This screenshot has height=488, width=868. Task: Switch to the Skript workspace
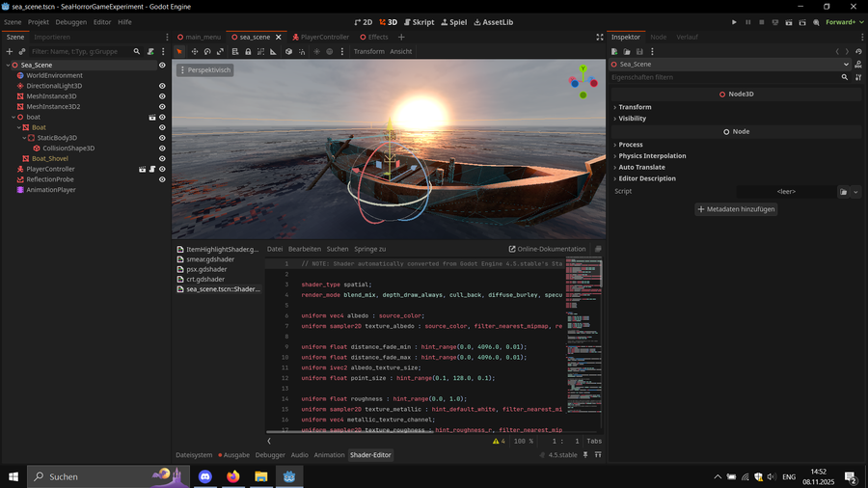pos(420,22)
